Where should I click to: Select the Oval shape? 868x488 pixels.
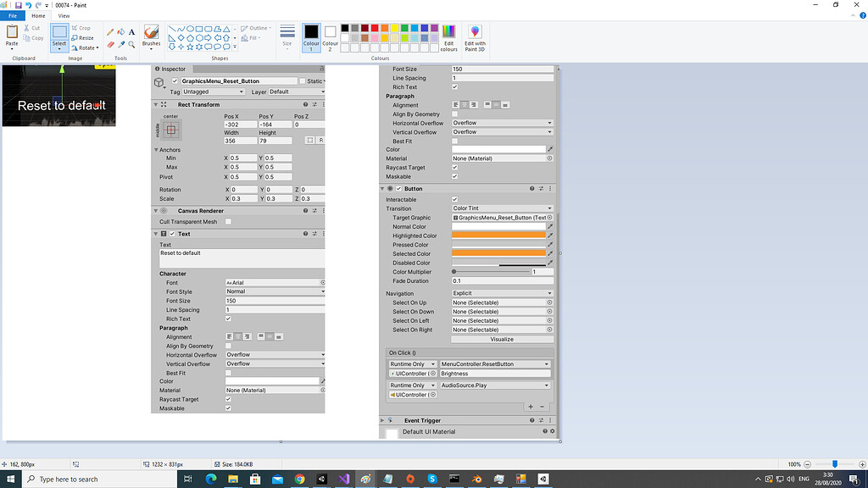coord(190,28)
